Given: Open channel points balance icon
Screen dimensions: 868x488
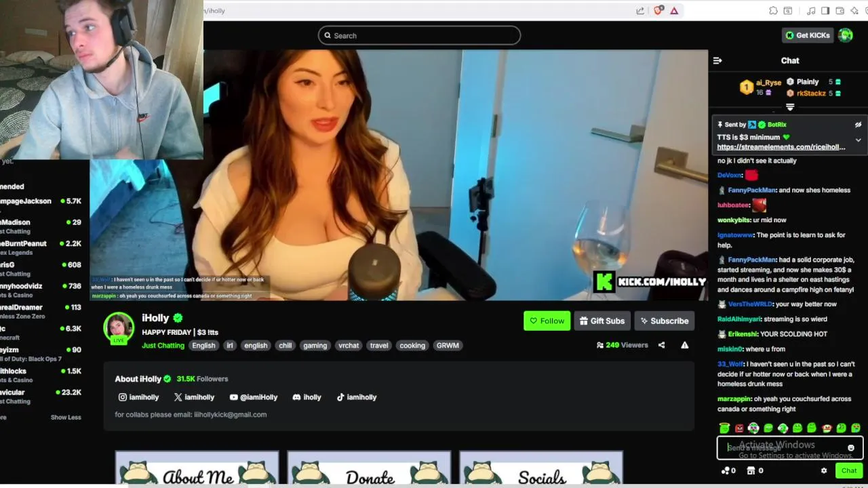Looking at the screenshot, I should (x=729, y=470).
